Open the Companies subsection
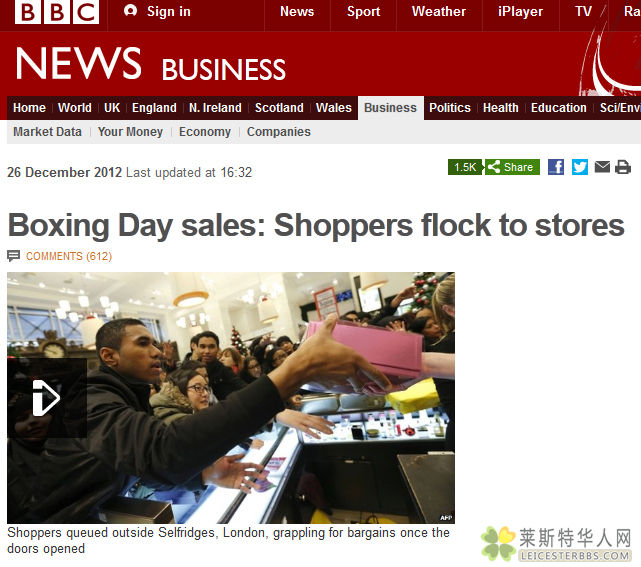This screenshot has height=567, width=641. click(x=278, y=132)
